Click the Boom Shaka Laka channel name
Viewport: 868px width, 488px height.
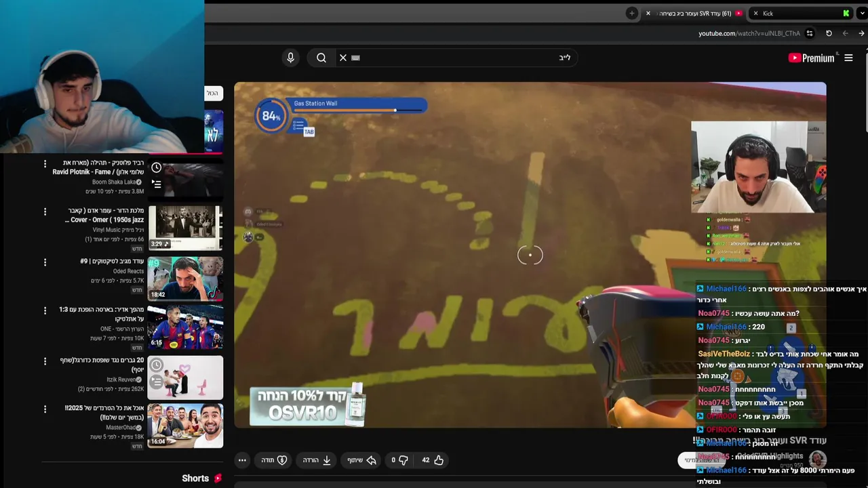114,182
